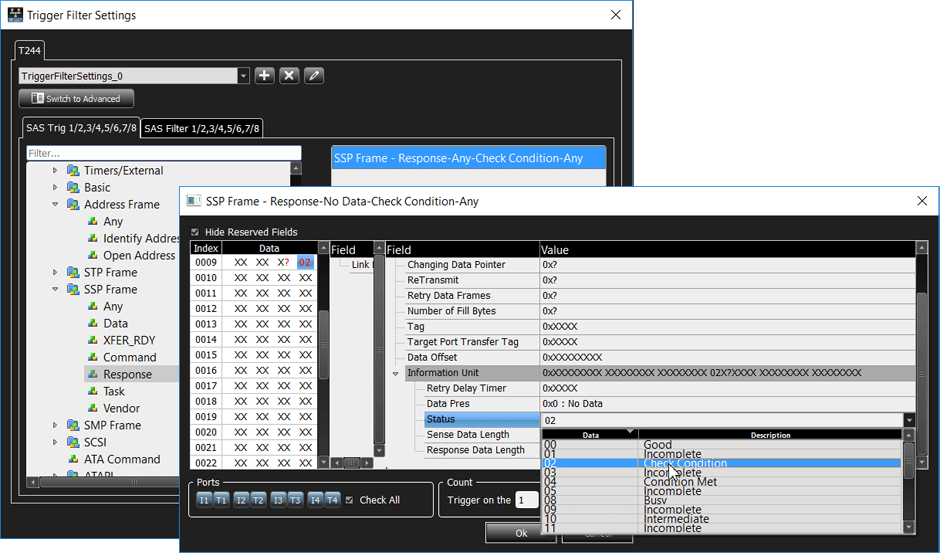Image resolution: width=940 pixels, height=556 pixels.
Task: Select the T244 tab
Action: click(30, 50)
